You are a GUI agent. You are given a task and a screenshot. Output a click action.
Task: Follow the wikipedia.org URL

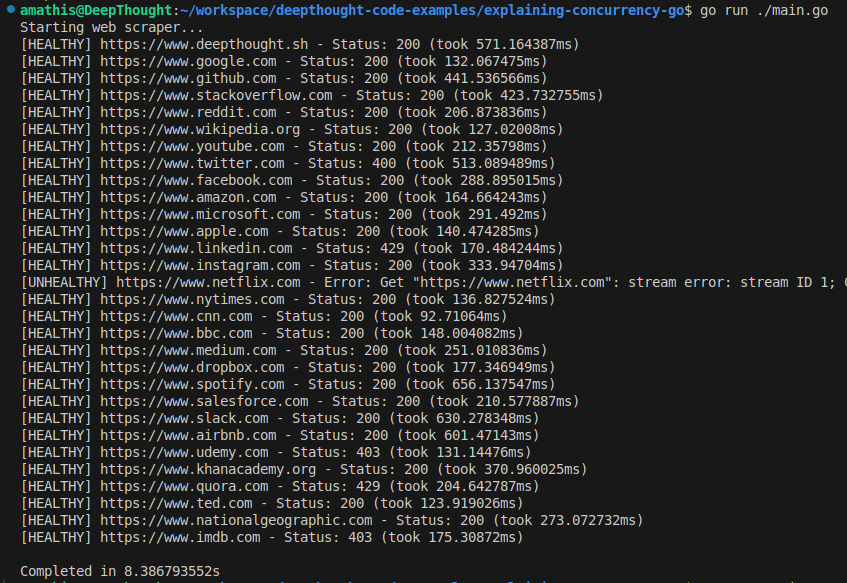tap(200, 130)
